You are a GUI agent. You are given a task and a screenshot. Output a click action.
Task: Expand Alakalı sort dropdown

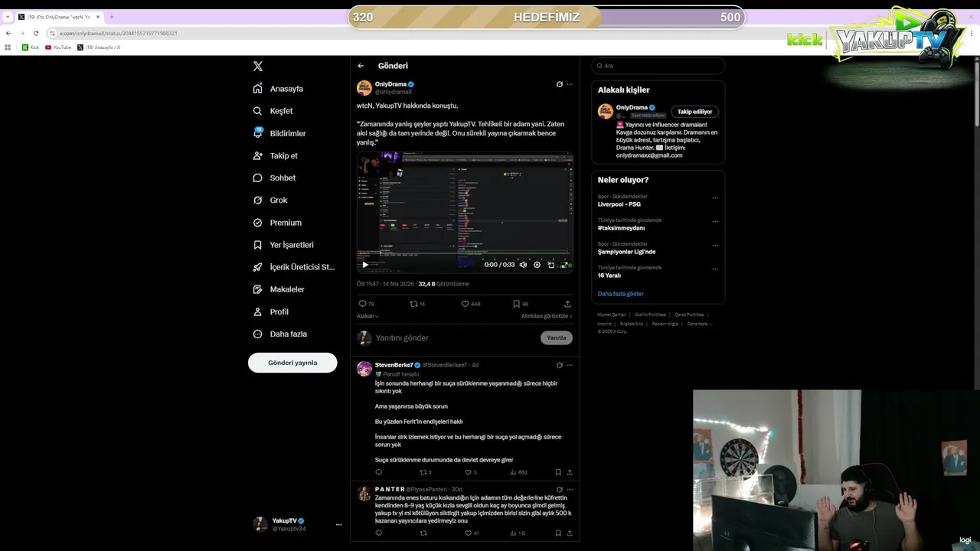point(367,316)
